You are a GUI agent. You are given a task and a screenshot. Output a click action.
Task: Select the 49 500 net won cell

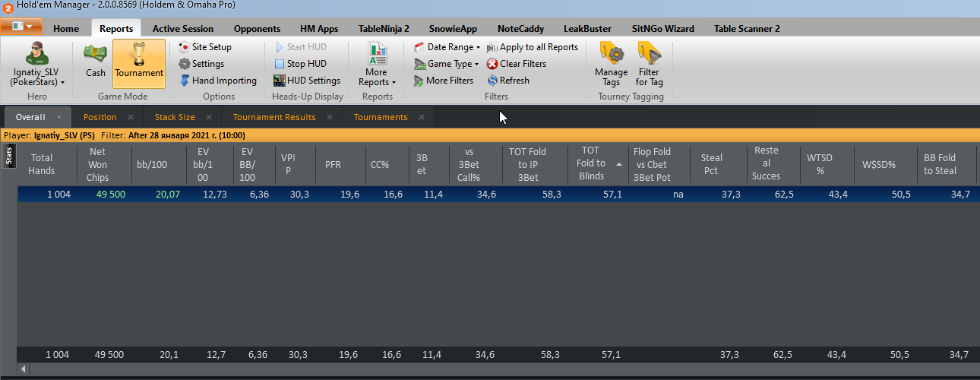[103, 195]
